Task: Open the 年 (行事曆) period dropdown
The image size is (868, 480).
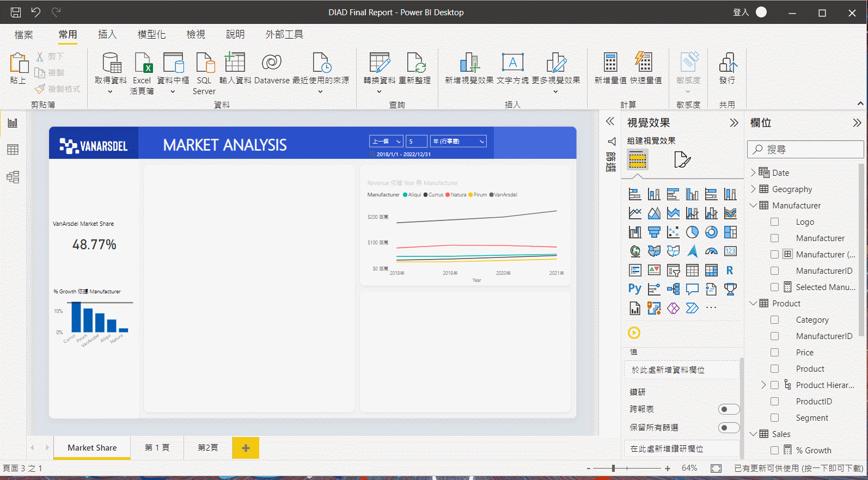Action: point(458,141)
